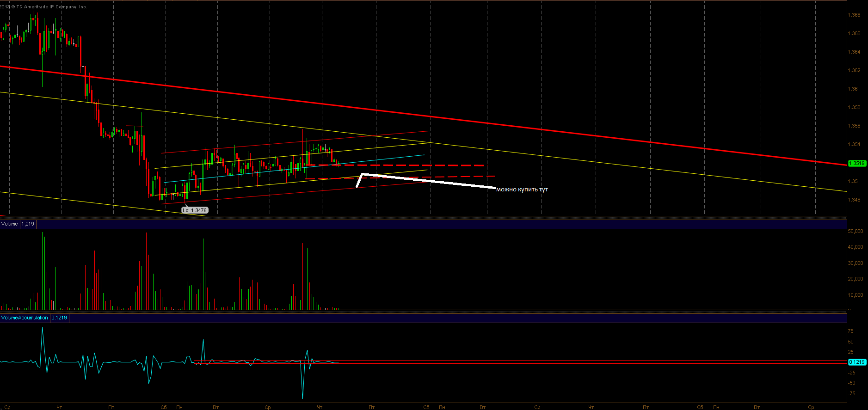Screen dimensions: 868x410
Task: Click the 50,000 volume axis label
Action: (x=856, y=231)
